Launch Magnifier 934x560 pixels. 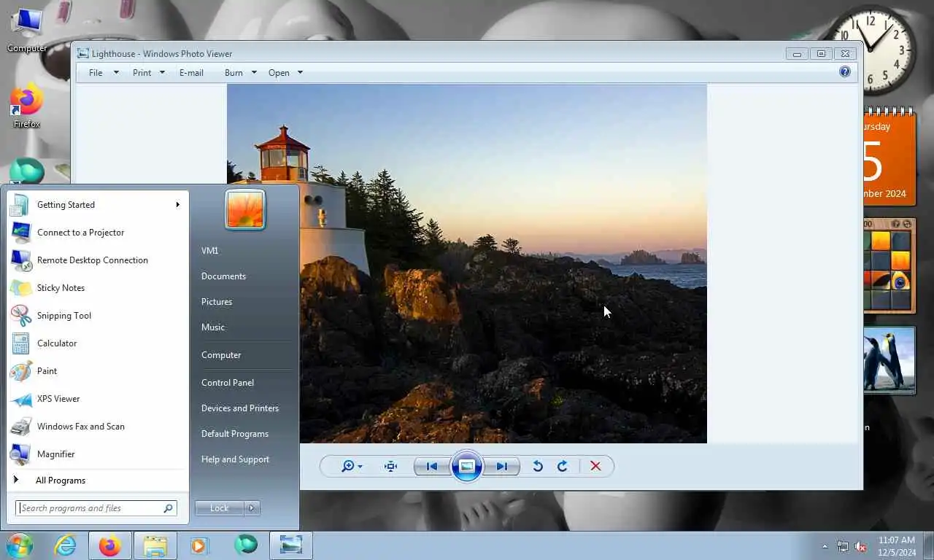pos(98,454)
